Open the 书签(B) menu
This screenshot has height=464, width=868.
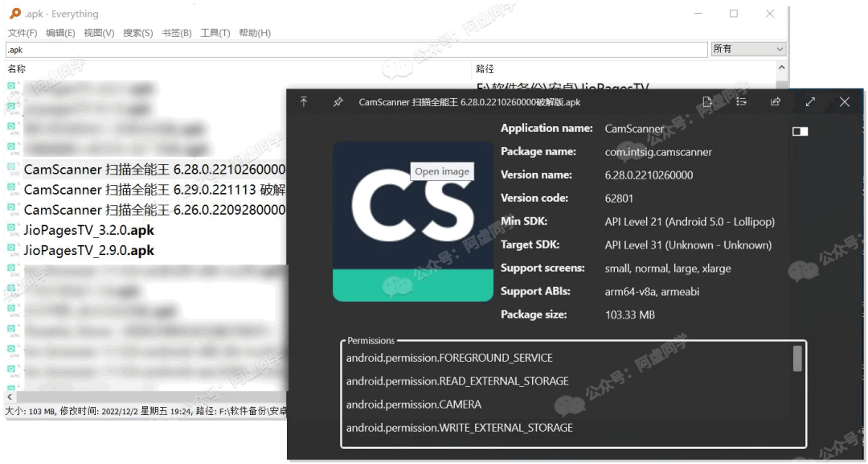[x=177, y=33]
